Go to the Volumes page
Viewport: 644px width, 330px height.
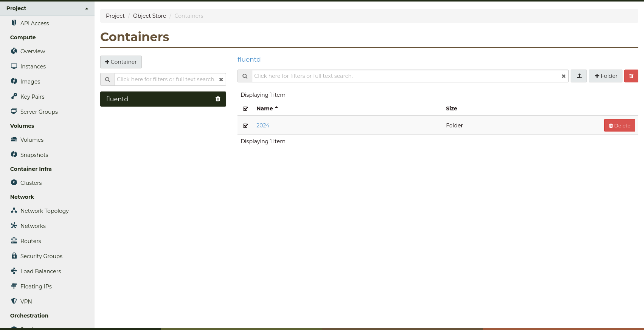click(32, 140)
